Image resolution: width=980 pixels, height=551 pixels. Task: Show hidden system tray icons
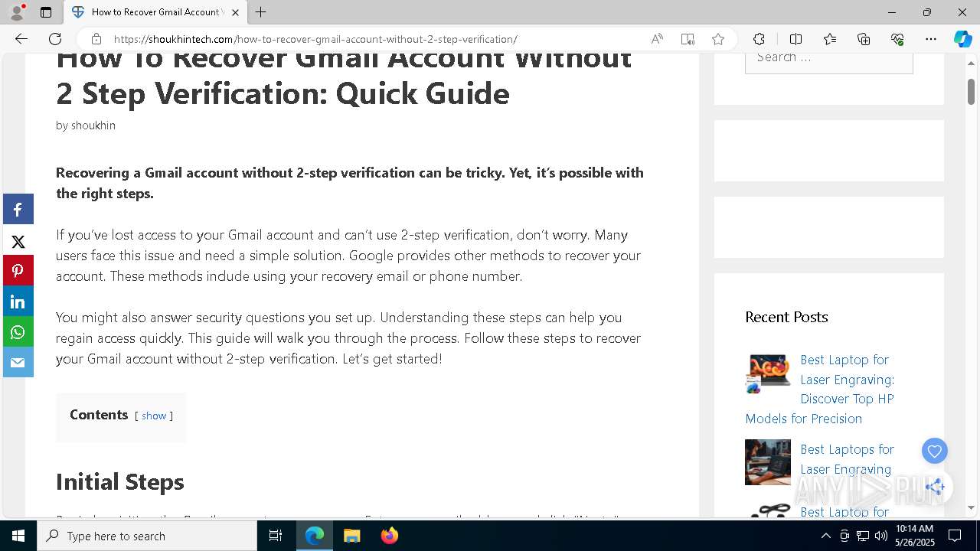coord(825,536)
